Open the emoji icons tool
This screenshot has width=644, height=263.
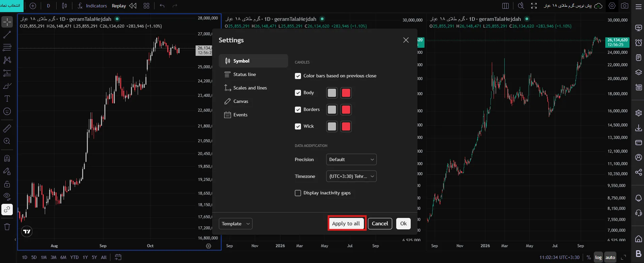(x=7, y=111)
